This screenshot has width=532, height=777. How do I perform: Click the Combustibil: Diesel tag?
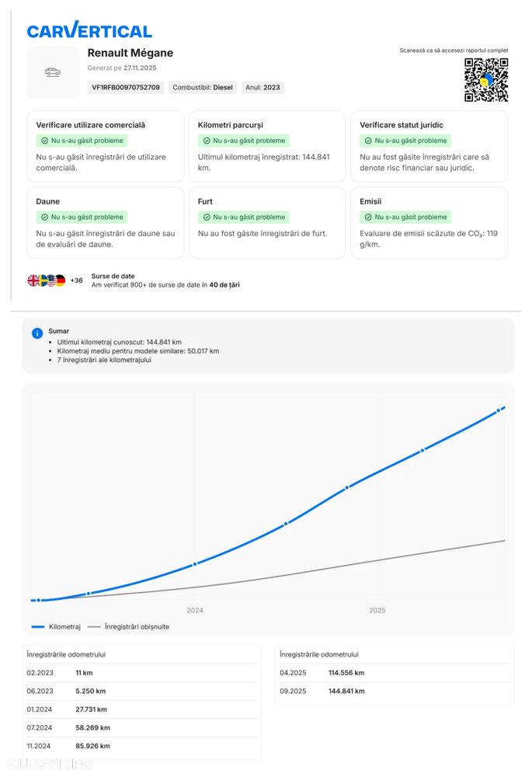pos(202,88)
